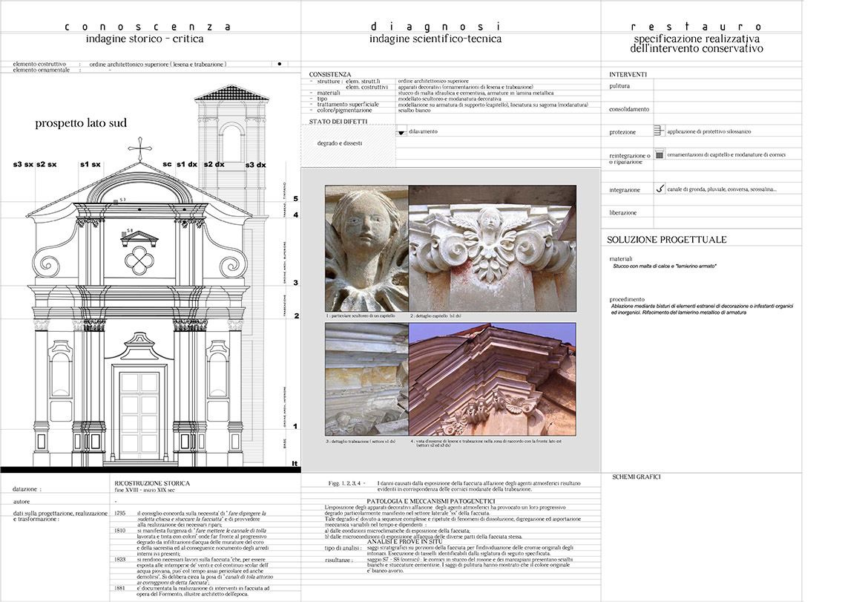Click the cross atop the church facade
The height and width of the screenshot is (602, 868).
click(x=139, y=147)
